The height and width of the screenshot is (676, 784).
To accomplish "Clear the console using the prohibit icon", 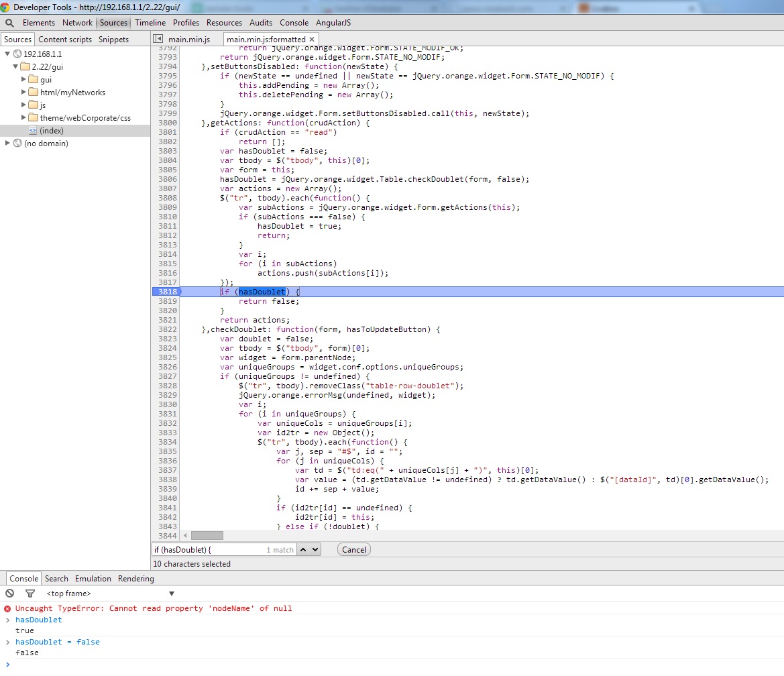I will click(x=9, y=593).
